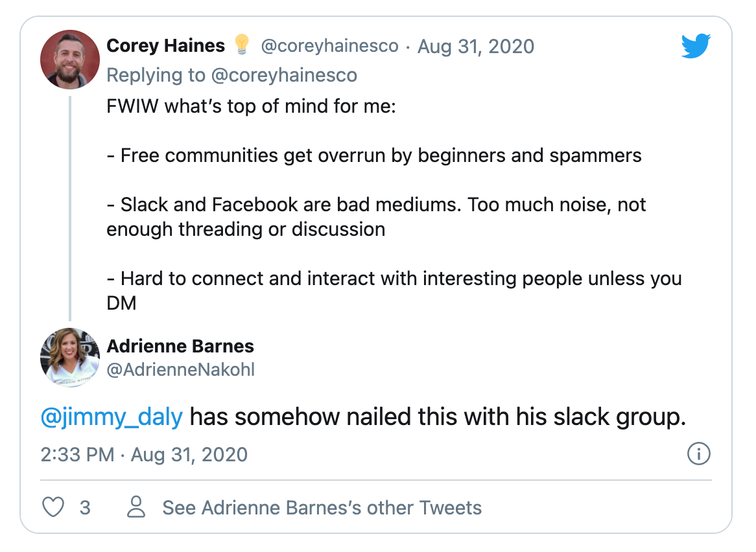The width and height of the screenshot is (756, 552).
Task: Click the like count number 3
Action: (x=85, y=507)
